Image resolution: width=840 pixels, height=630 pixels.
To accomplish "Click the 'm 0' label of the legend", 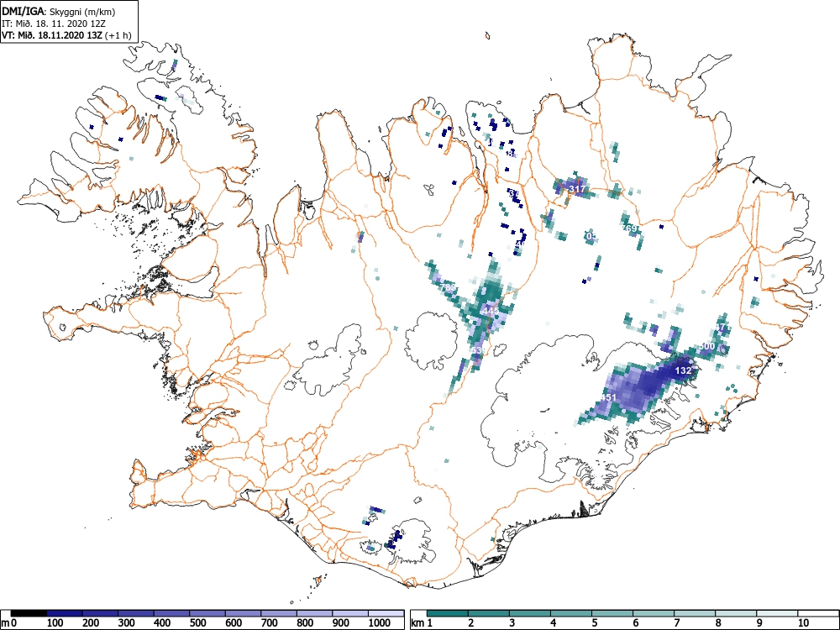I will 8,623.
